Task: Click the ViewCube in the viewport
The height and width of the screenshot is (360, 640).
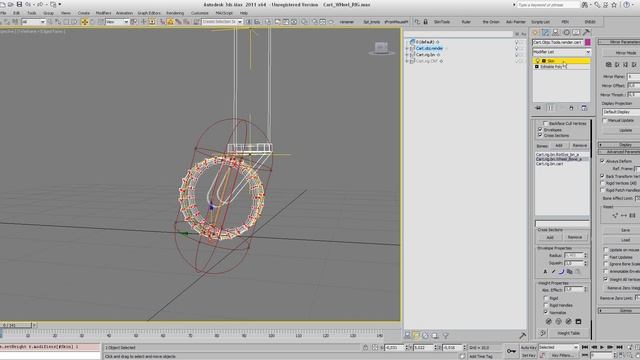Action: pyautogui.click(x=381, y=48)
